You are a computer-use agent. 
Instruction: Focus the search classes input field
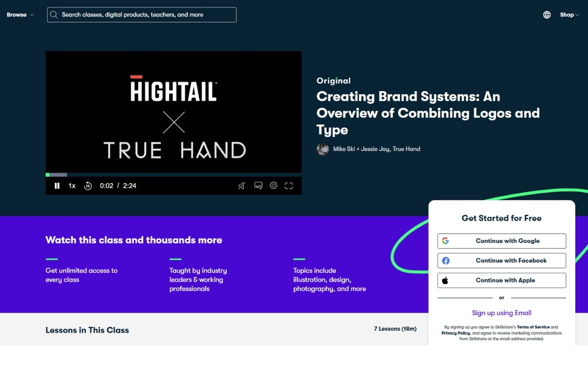147,15
